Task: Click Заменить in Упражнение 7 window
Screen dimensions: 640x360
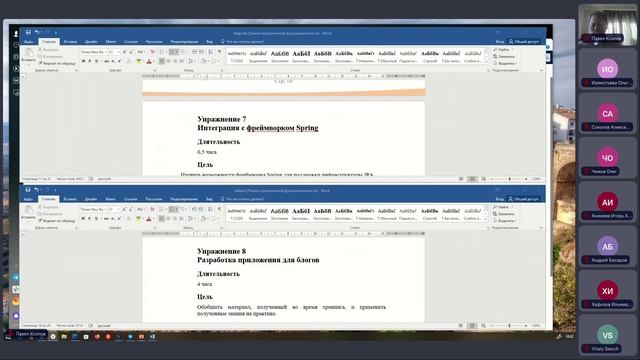Action: 504,57
